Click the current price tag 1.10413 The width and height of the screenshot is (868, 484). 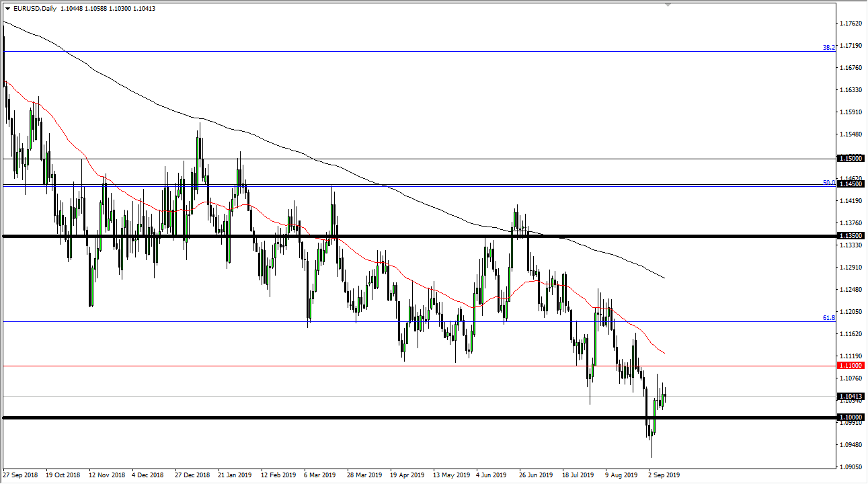[851, 397]
